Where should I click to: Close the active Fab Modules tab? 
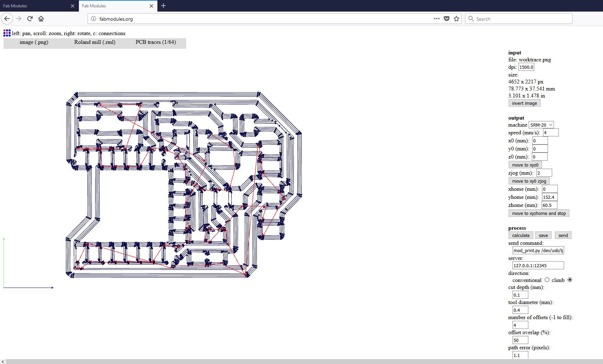(151, 6)
